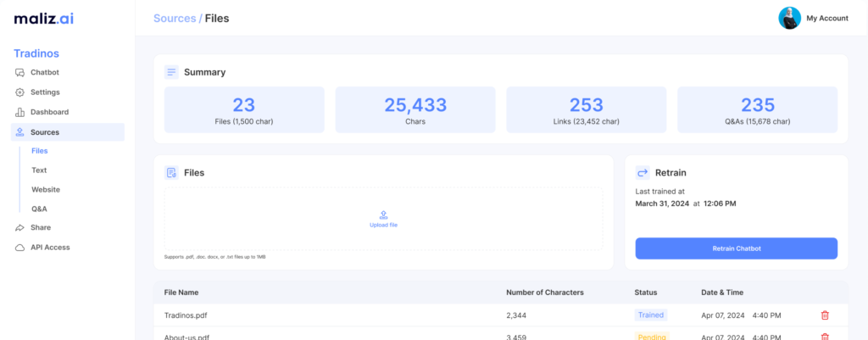Click the Files count summary card

(x=244, y=110)
